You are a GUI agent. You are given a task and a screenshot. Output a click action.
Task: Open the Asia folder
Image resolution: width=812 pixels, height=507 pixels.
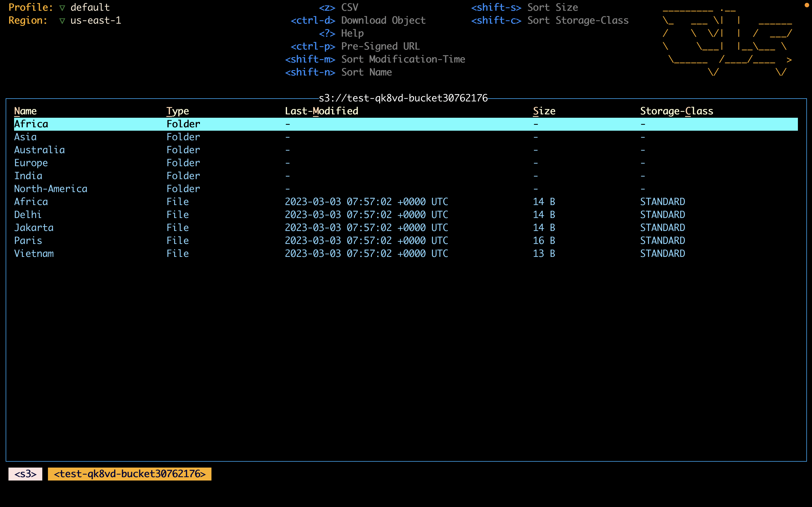click(25, 137)
